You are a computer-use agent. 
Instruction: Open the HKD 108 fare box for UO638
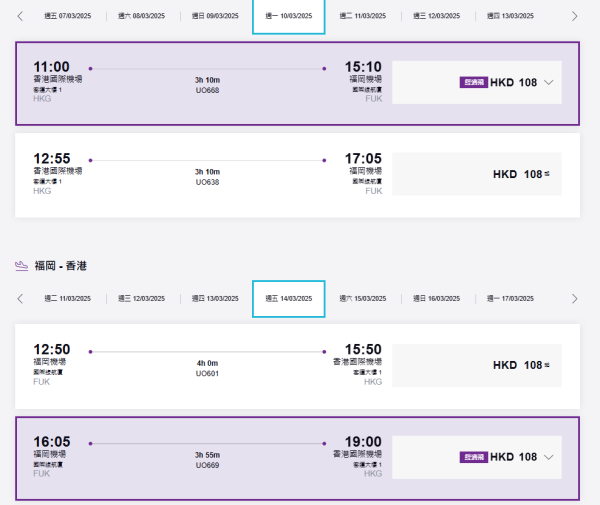coord(476,174)
